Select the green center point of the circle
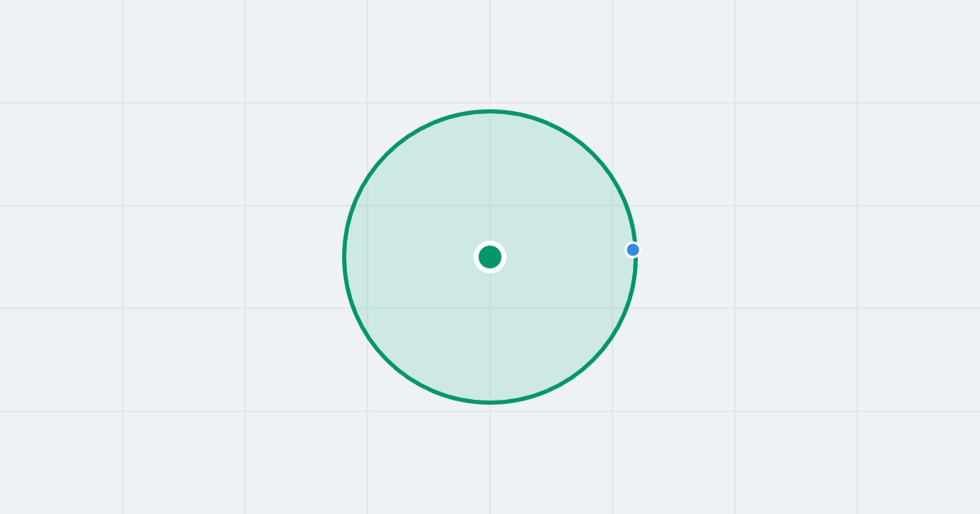 pos(490,257)
